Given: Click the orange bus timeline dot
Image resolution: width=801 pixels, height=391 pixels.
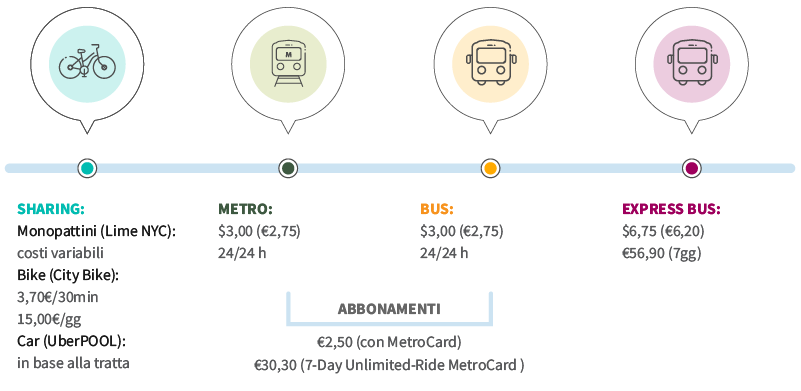Looking at the screenshot, I should pos(490,168).
